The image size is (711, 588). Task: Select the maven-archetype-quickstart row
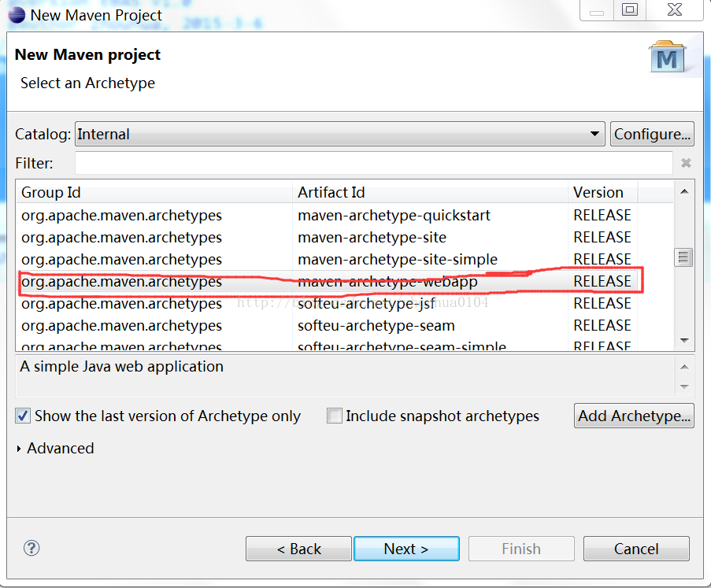point(345,215)
